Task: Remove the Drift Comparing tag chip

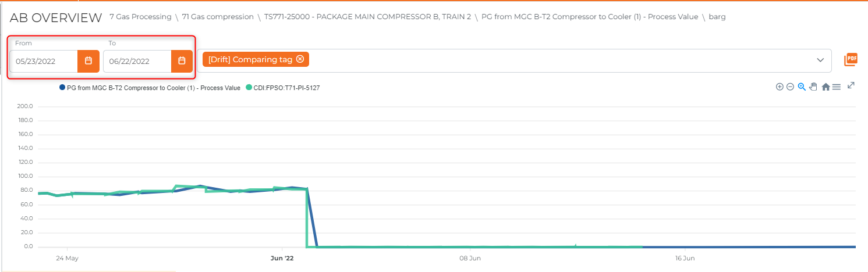Action: pyautogui.click(x=300, y=59)
